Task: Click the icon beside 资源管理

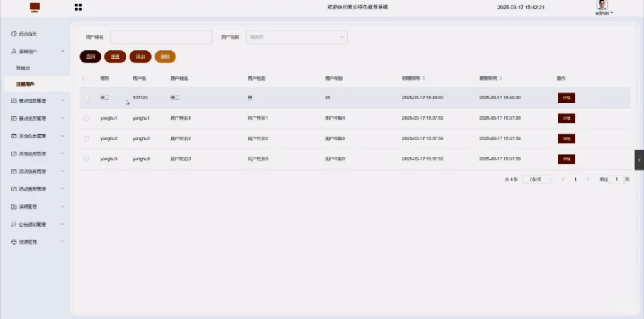Action: (14, 242)
